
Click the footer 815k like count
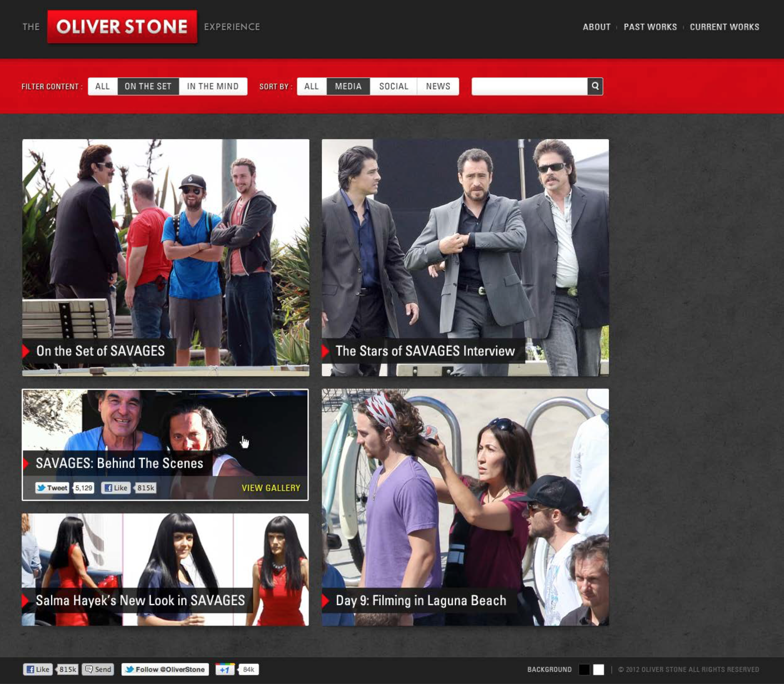point(67,669)
